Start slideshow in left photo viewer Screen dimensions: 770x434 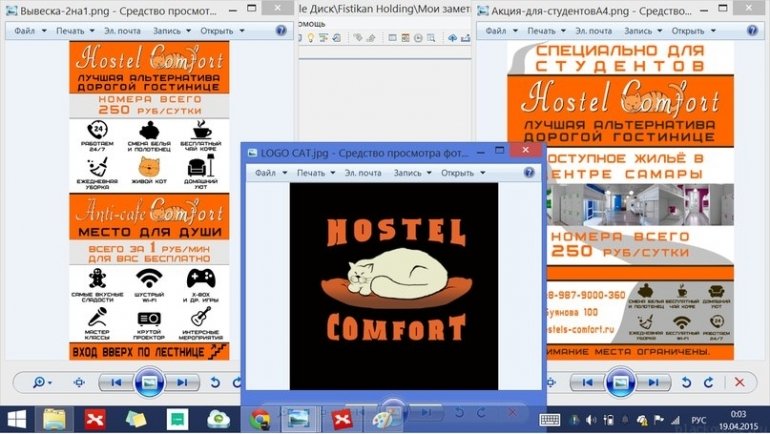click(x=148, y=382)
